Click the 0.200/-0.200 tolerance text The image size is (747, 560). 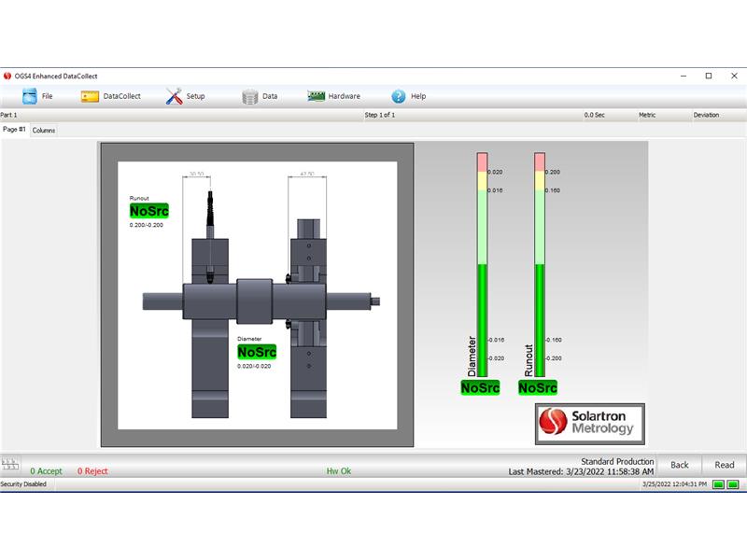pyautogui.click(x=147, y=225)
